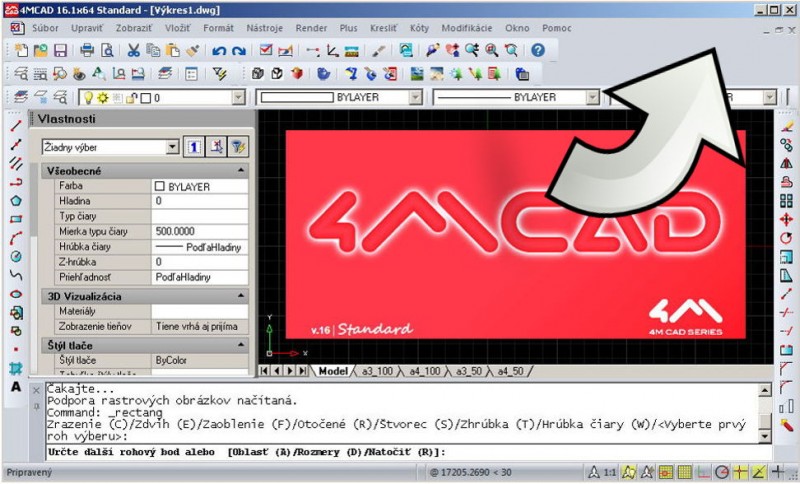
Task: Click the Print icon
Action: click(x=87, y=50)
